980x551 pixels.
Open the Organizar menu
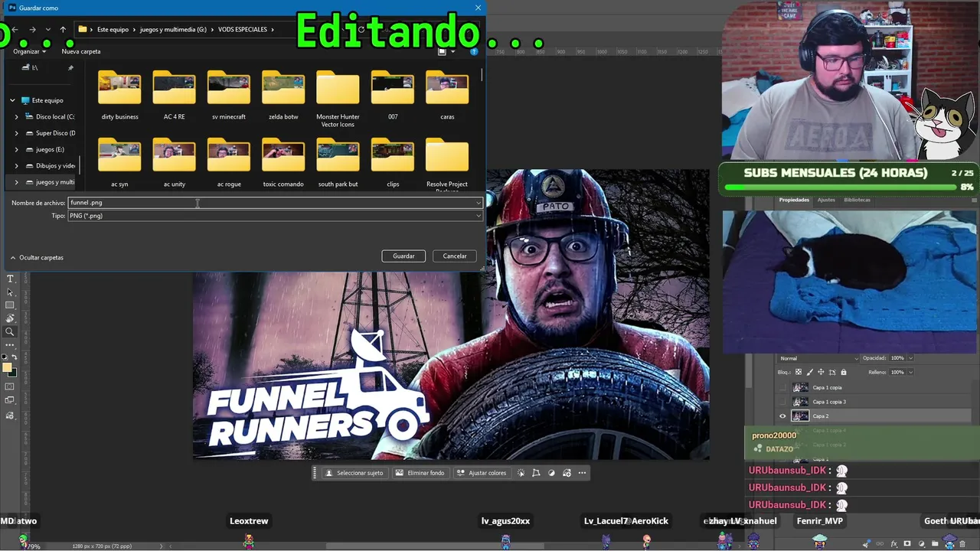[x=29, y=51]
